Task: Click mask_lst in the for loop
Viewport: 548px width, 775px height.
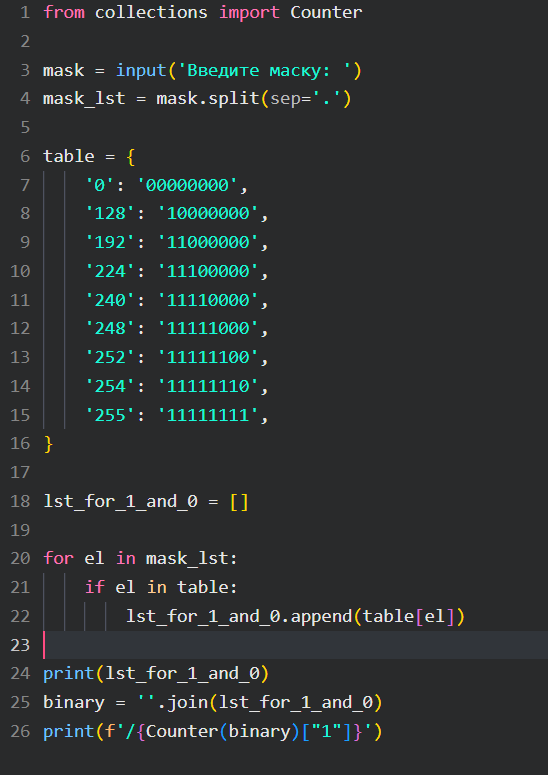Action: (187, 559)
